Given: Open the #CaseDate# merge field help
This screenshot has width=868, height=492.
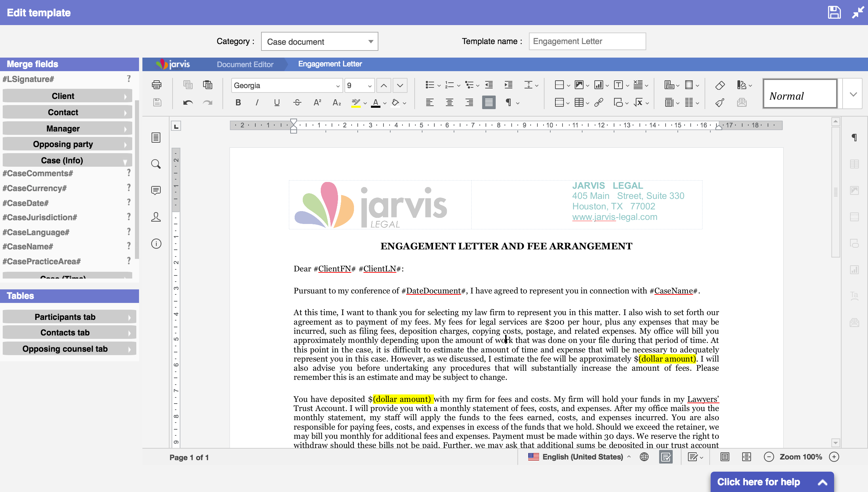Looking at the screenshot, I should 129,202.
